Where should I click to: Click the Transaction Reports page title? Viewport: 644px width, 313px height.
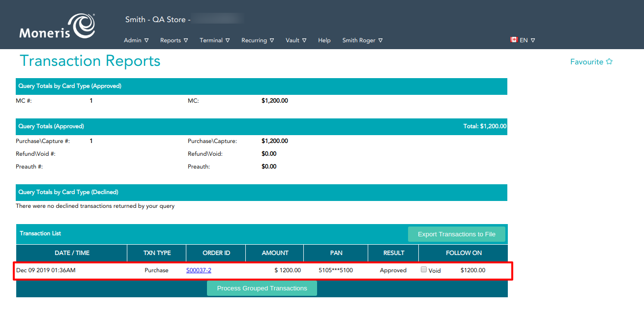click(x=90, y=61)
